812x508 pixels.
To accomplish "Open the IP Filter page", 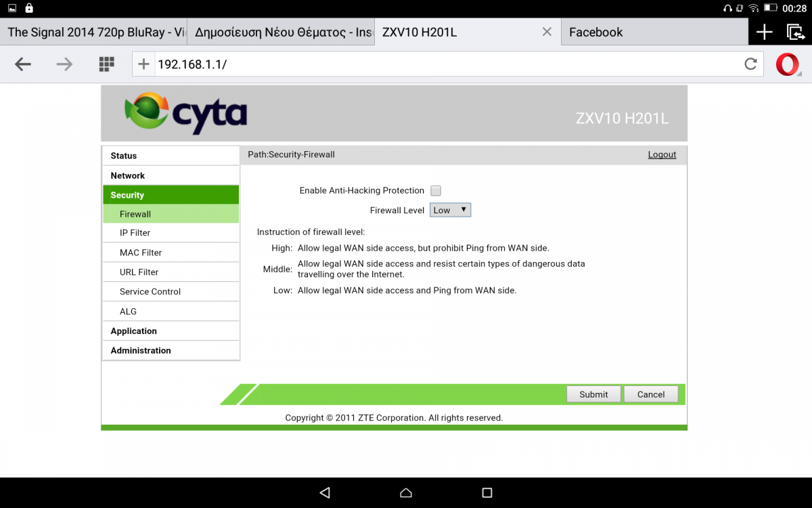I will pyautogui.click(x=171, y=233).
